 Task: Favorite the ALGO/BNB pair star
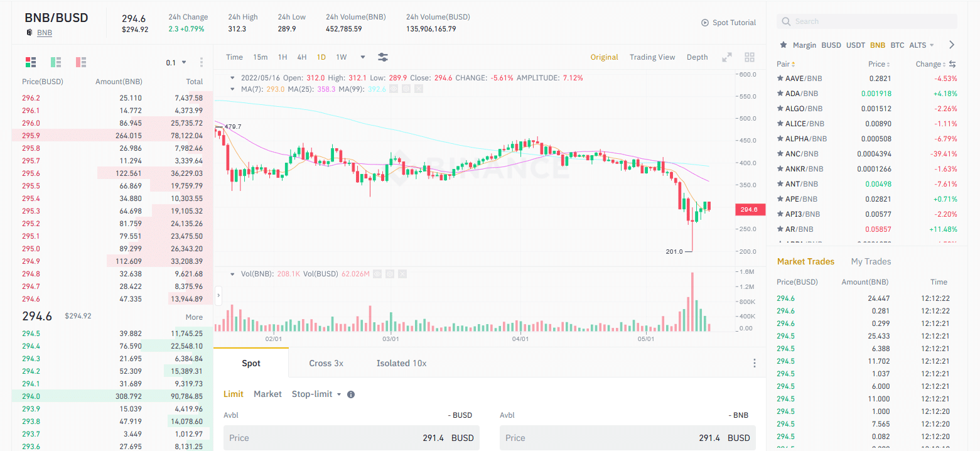coord(780,109)
